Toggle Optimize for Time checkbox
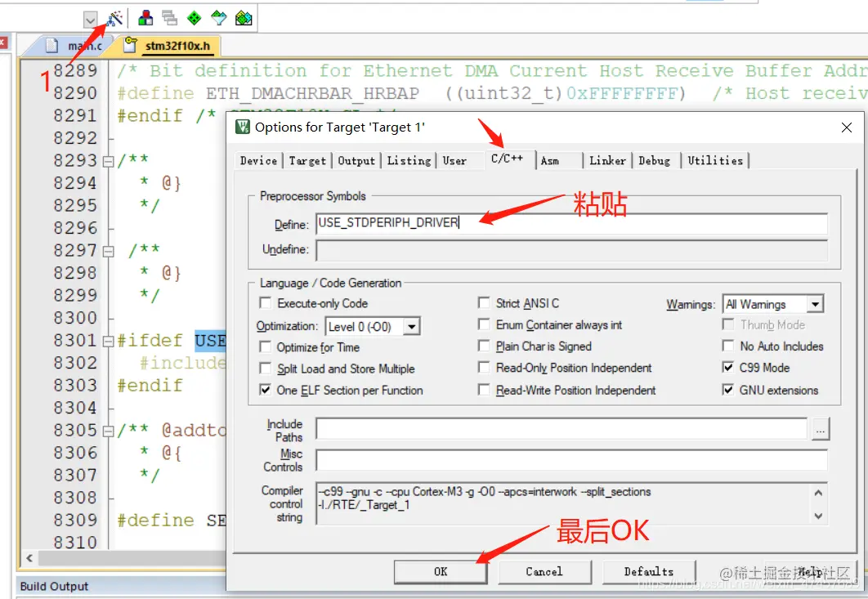868x599 pixels. coord(266,346)
